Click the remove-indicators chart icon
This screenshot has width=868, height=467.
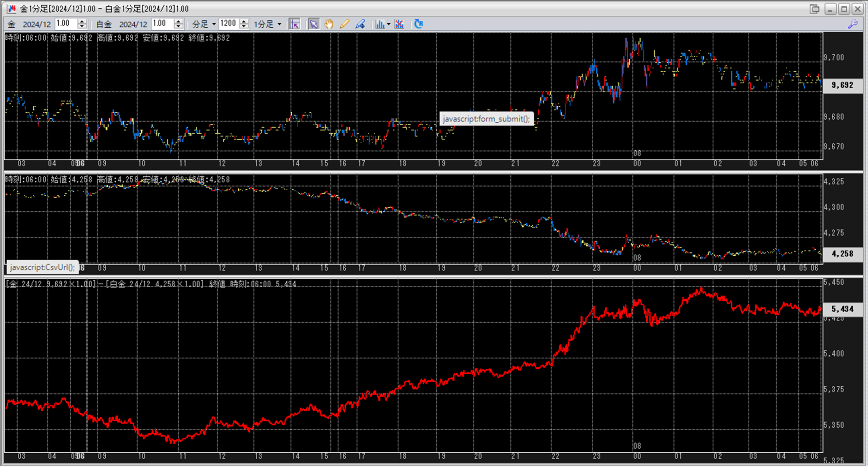(x=399, y=24)
